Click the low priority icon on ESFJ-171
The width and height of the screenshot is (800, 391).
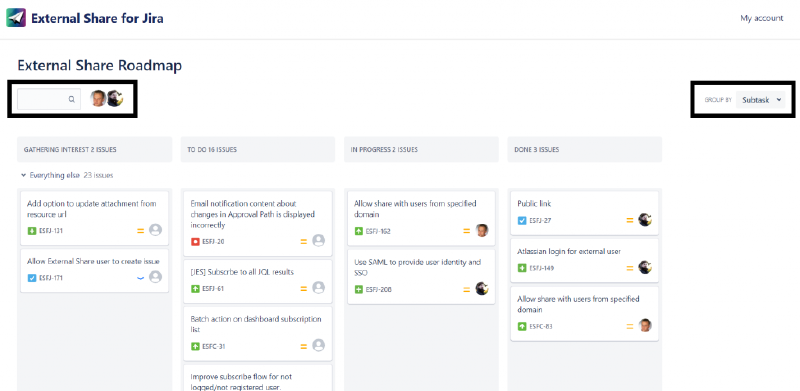141,278
